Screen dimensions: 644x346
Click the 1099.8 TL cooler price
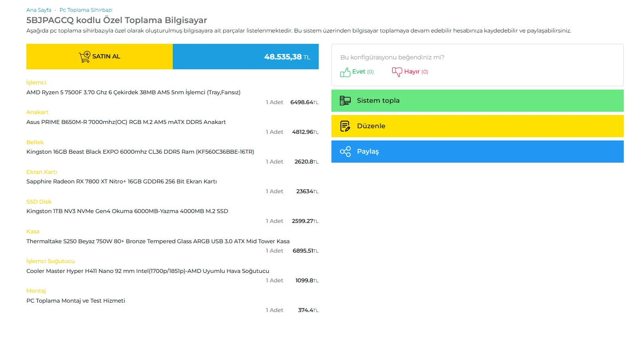click(x=307, y=280)
